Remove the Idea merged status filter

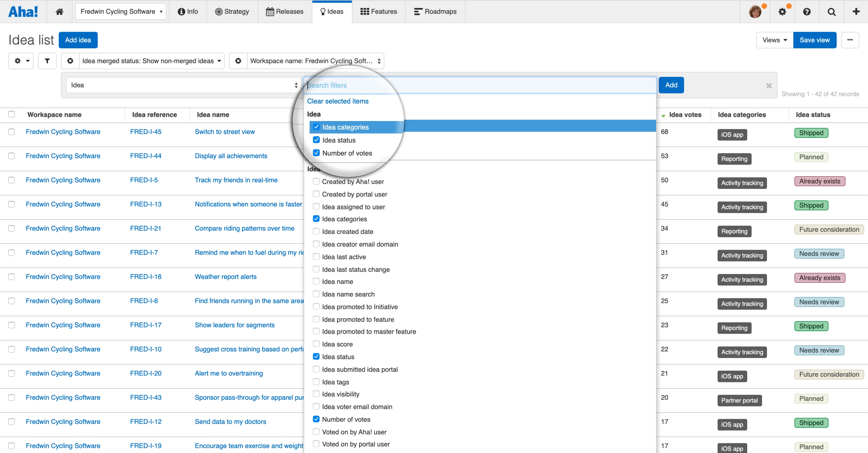point(70,61)
